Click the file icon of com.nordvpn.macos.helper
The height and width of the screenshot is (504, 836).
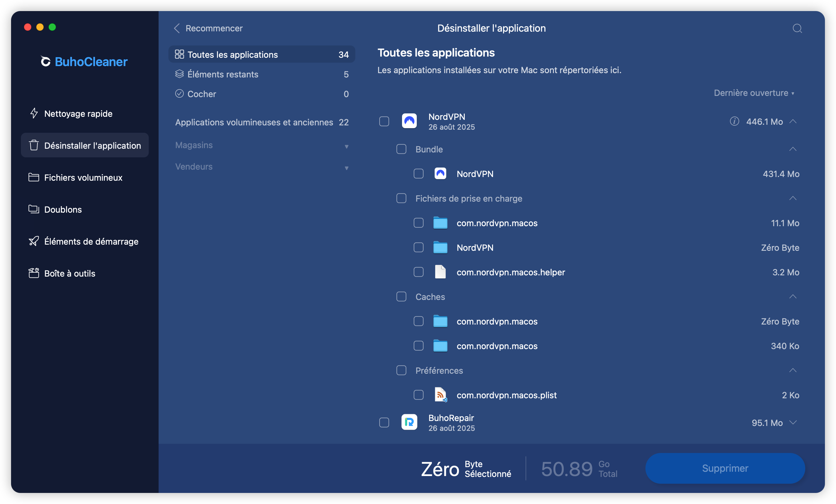pos(440,272)
